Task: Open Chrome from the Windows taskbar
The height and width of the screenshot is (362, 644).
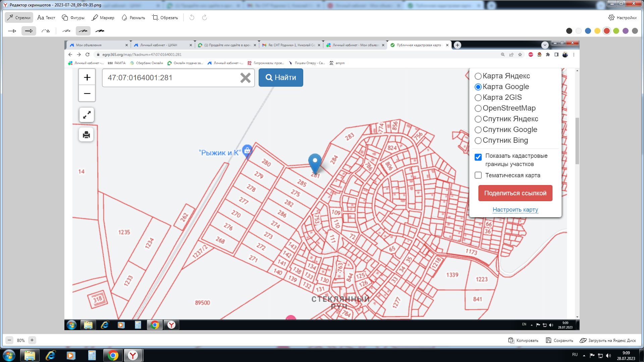Action: [113, 355]
